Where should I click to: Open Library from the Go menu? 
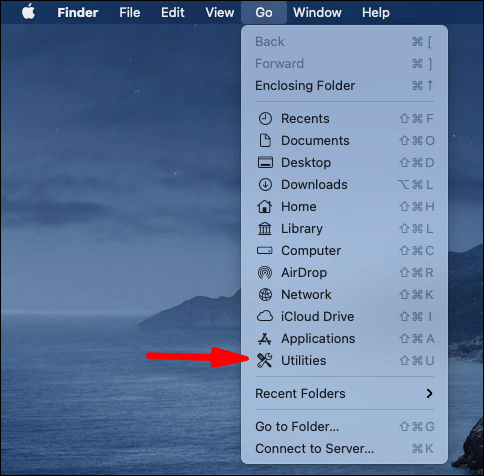pyautogui.click(x=344, y=229)
